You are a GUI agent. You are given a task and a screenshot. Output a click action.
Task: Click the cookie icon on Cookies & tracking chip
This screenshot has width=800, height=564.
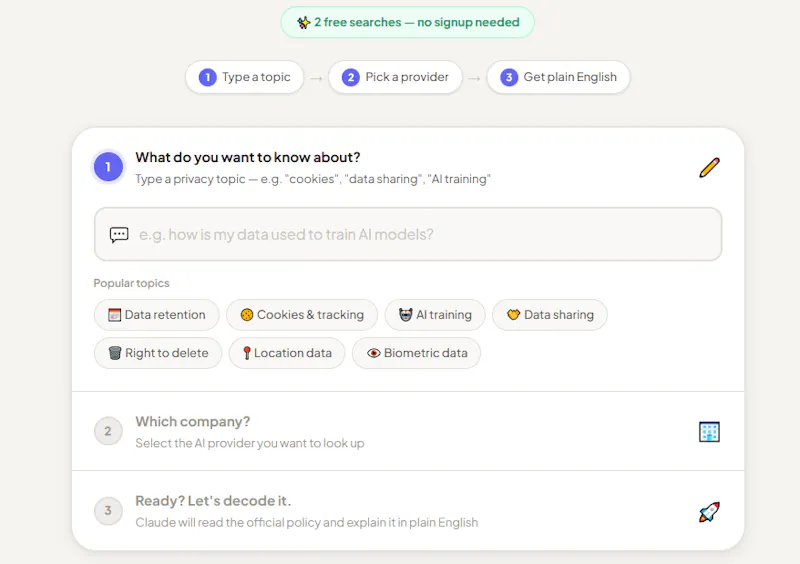(247, 315)
